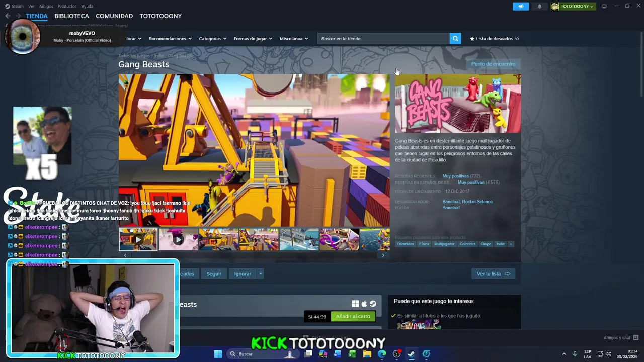Open the volume tray icon

tap(608, 354)
